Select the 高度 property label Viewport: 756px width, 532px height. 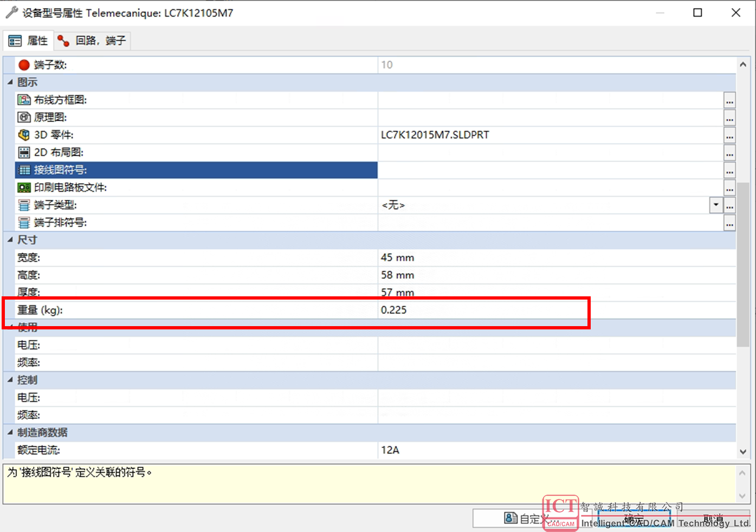click(29, 275)
